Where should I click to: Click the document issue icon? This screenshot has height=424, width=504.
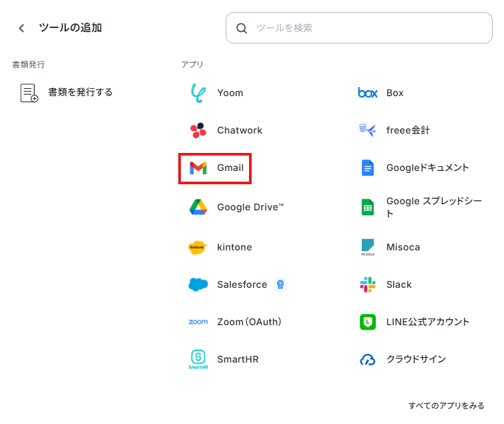29,93
